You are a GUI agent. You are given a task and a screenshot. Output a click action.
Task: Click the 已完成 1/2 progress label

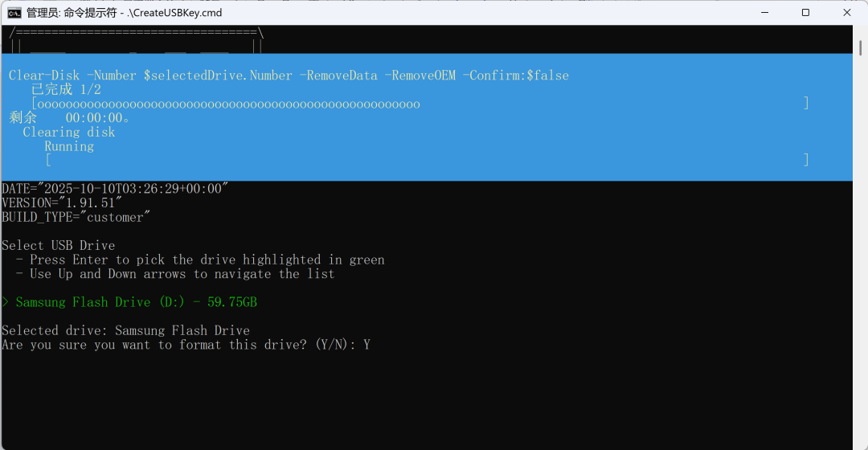[66, 90]
